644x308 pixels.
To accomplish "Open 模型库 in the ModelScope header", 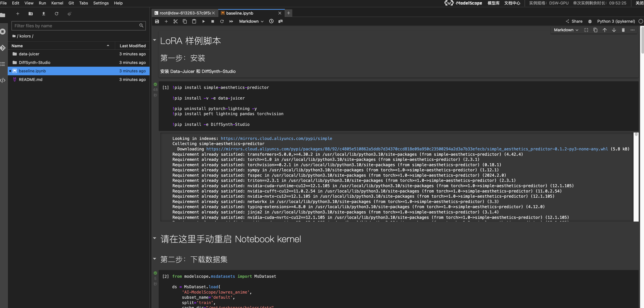I will [493, 3].
